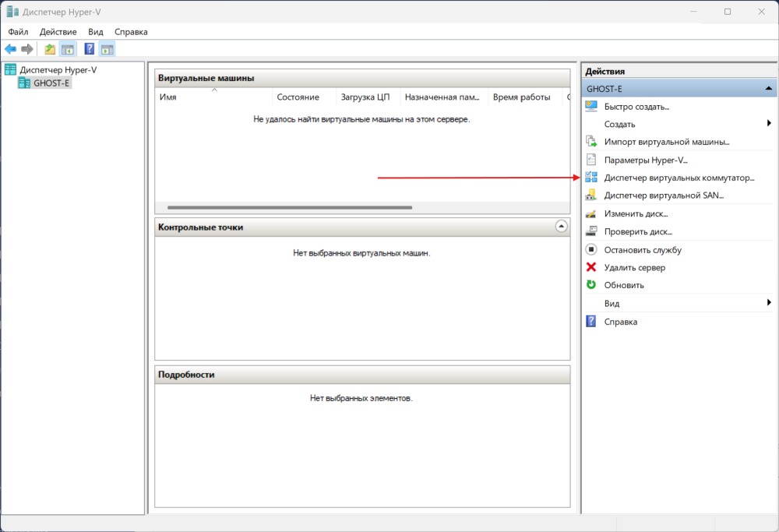
Task: Click the red X Удалить сервер icon
Action: 591,267
